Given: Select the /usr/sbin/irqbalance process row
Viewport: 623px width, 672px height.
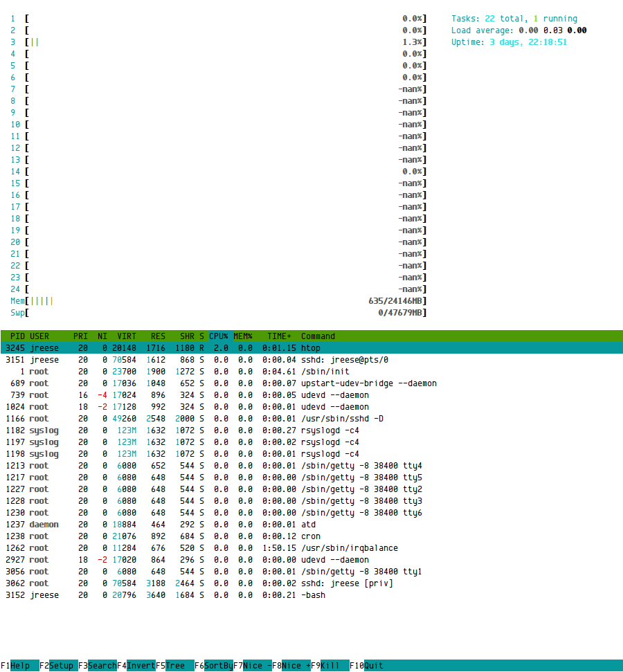Looking at the screenshot, I should [311, 548].
